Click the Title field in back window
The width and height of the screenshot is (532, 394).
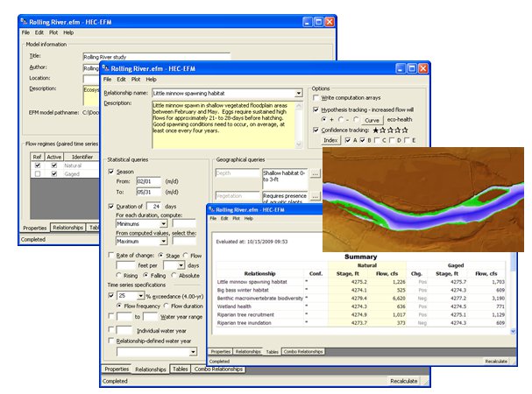tap(156, 57)
